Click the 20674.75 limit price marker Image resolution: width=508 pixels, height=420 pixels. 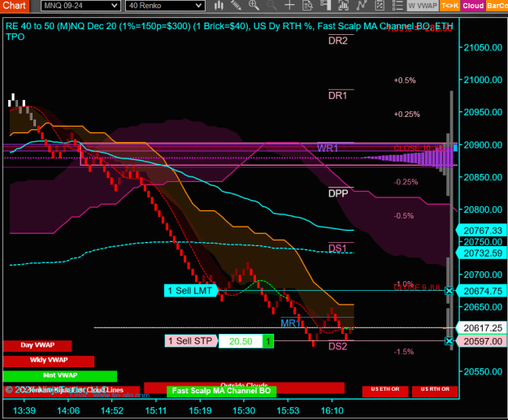[482, 291]
